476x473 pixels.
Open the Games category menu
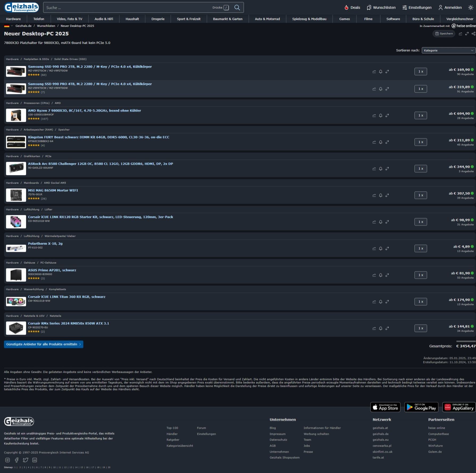tap(344, 19)
